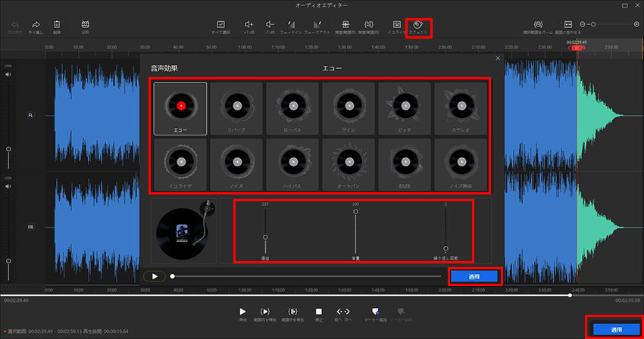The width and height of the screenshot is (644, 339).
Task: Mute the FR channel speaker icon
Action: pyautogui.click(x=8, y=186)
